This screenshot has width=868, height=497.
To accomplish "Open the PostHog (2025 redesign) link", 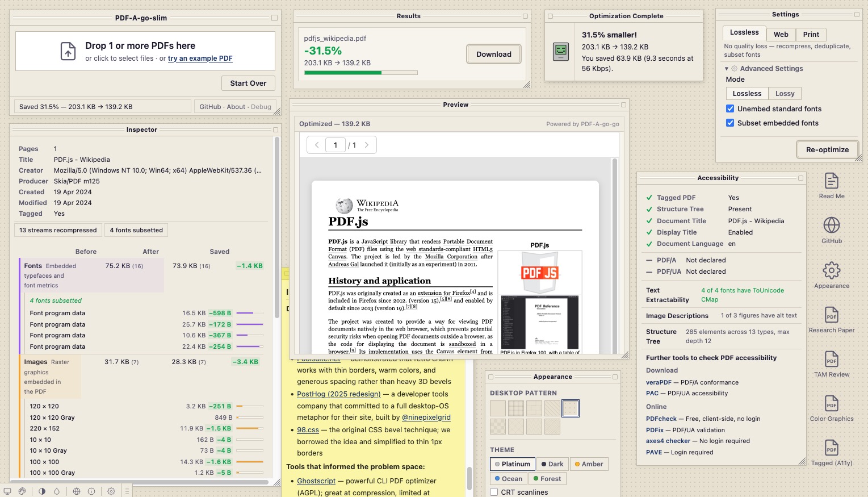I will tap(339, 394).
